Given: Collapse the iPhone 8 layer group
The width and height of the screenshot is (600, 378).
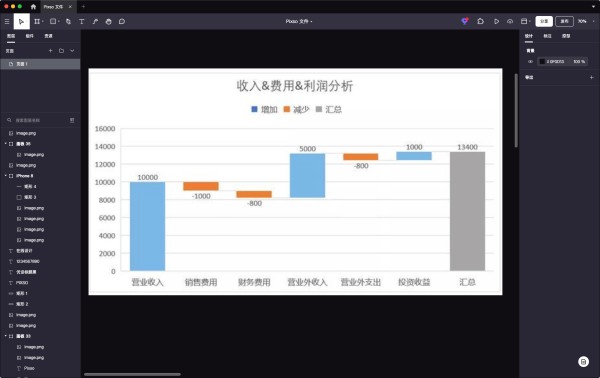Looking at the screenshot, I should click(5, 176).
